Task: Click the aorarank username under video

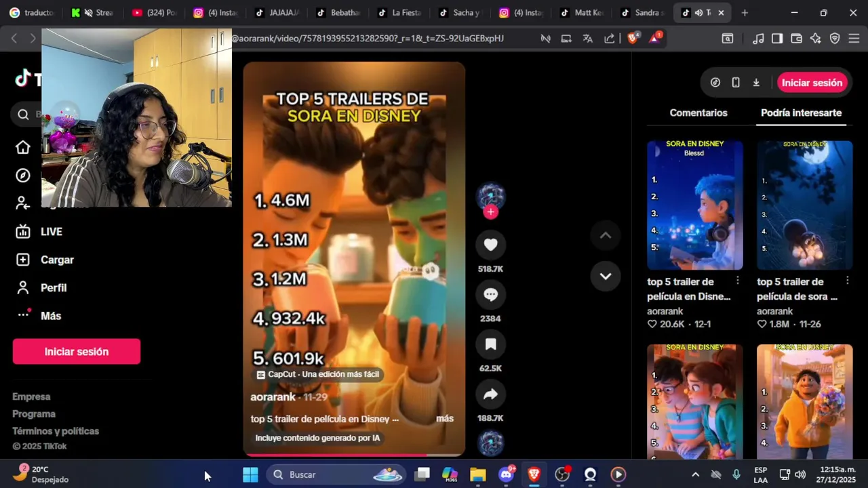Action: [x=273, y=397]
